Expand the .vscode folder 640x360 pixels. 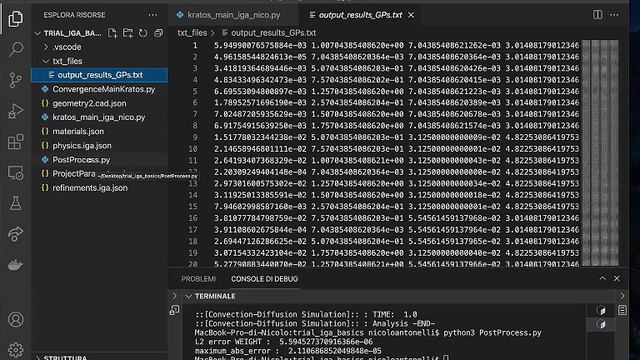[46, 47]
